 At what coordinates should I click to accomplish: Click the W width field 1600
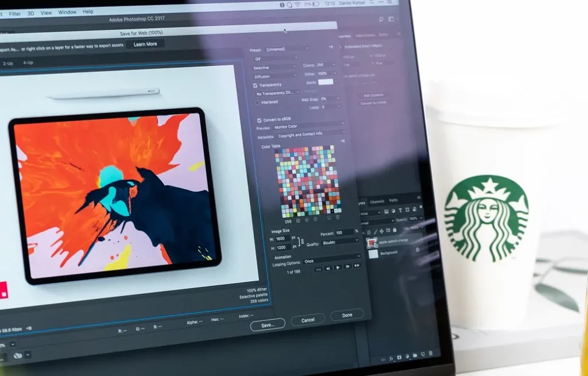[x=283, y=239]
